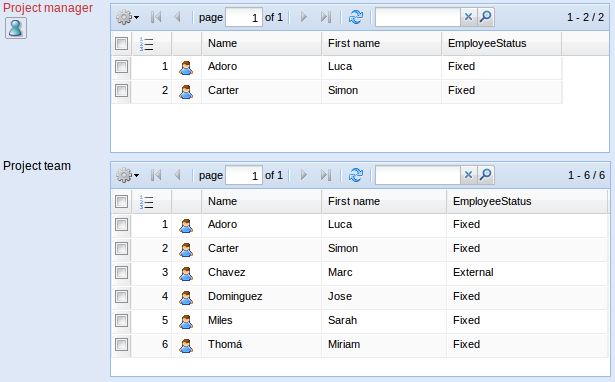Sort by First name in Project team grid
This screenshot has width=615, height=382.
tap(384, 202)
